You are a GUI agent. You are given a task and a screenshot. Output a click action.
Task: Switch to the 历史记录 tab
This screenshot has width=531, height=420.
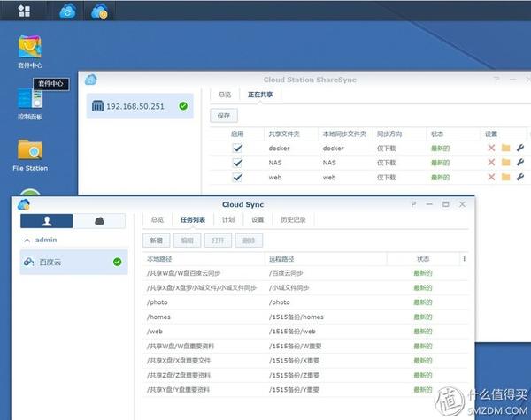pos(293,220)
